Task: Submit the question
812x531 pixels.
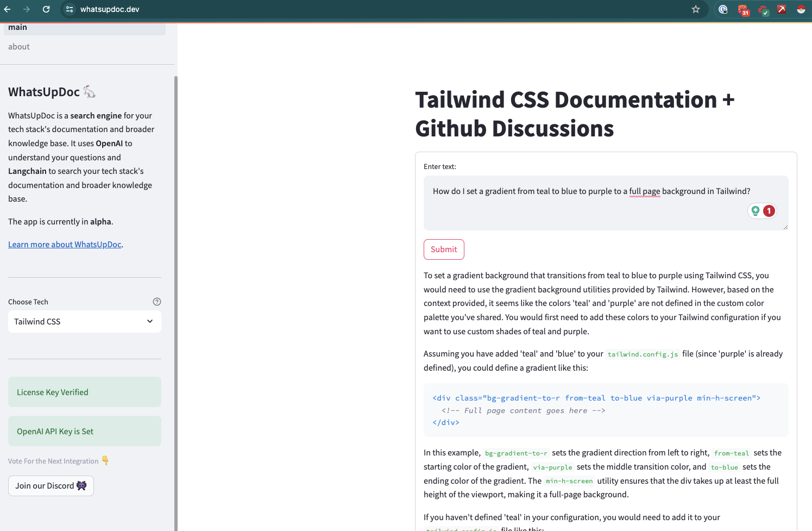Action: (444, 249)
